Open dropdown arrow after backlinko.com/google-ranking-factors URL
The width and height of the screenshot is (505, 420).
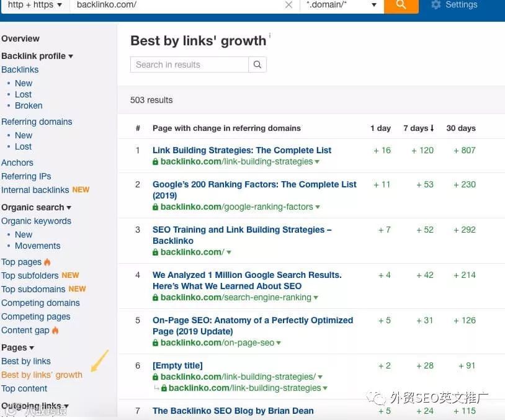318,207
